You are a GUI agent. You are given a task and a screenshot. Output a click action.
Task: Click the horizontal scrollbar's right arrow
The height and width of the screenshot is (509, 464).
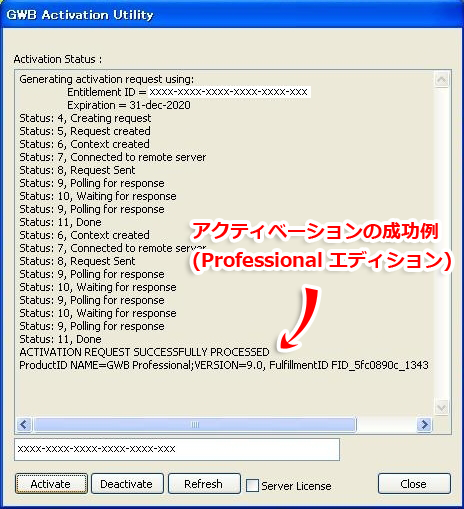(x=424, y=425)
